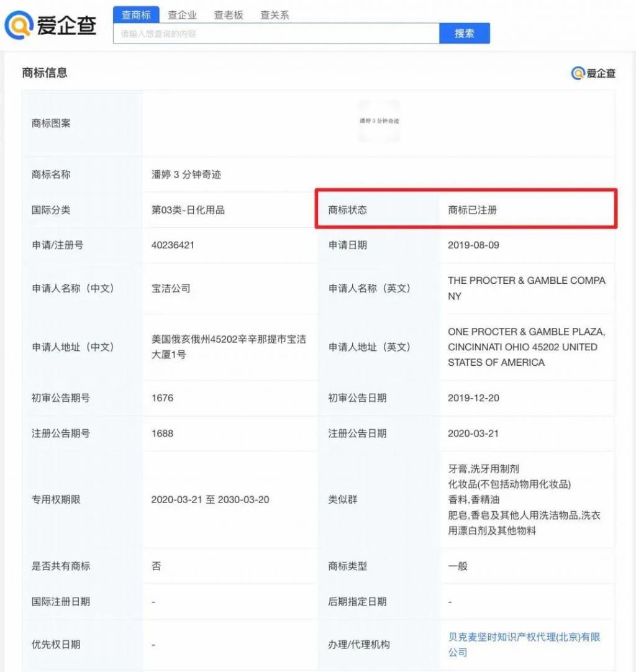636x672 pixels.
Task: Click registration announcement number 1688
Action: click(x=163, y=434)
